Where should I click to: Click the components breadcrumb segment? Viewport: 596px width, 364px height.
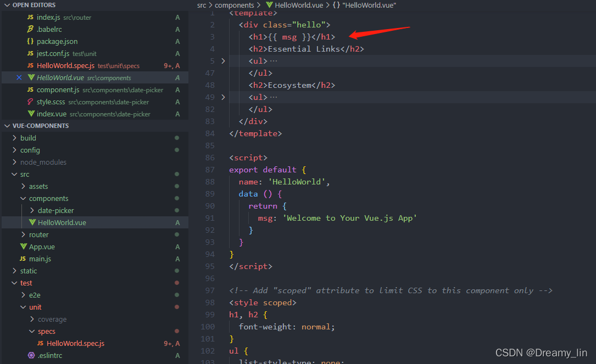[x=234, y=5]
